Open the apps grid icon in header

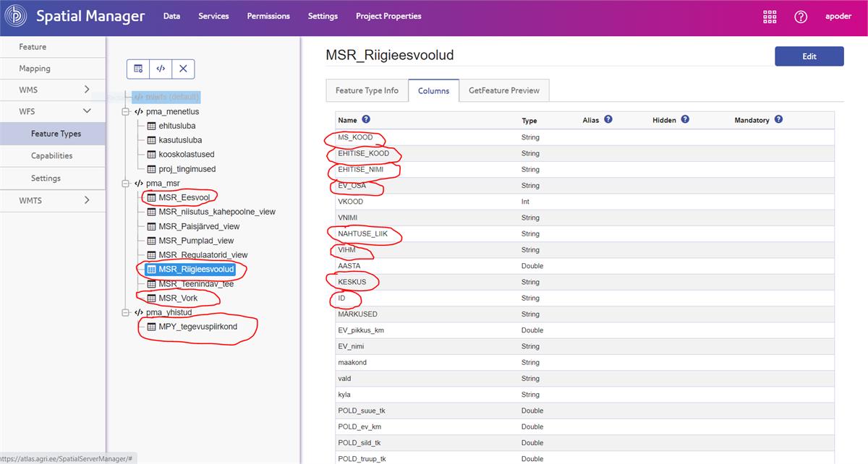(770, 17)
